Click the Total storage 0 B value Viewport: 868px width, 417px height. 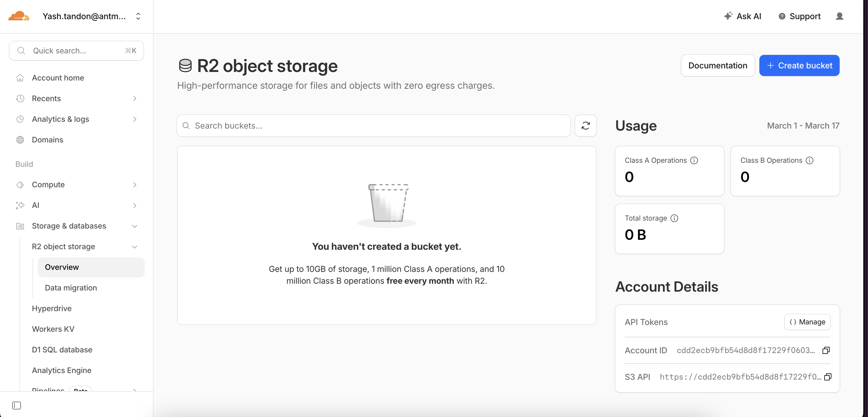pyautogui.click(x=635, y=234)
